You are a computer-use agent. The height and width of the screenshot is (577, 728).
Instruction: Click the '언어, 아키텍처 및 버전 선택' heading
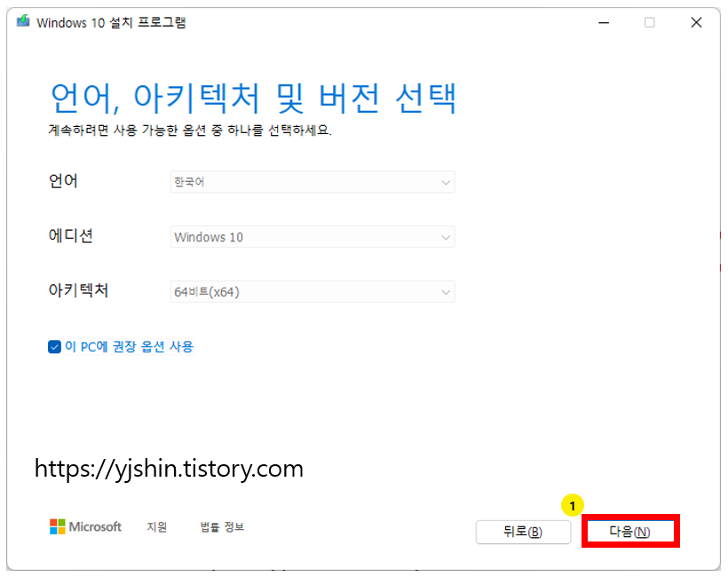pyautogui.click(x=254, y=98)
